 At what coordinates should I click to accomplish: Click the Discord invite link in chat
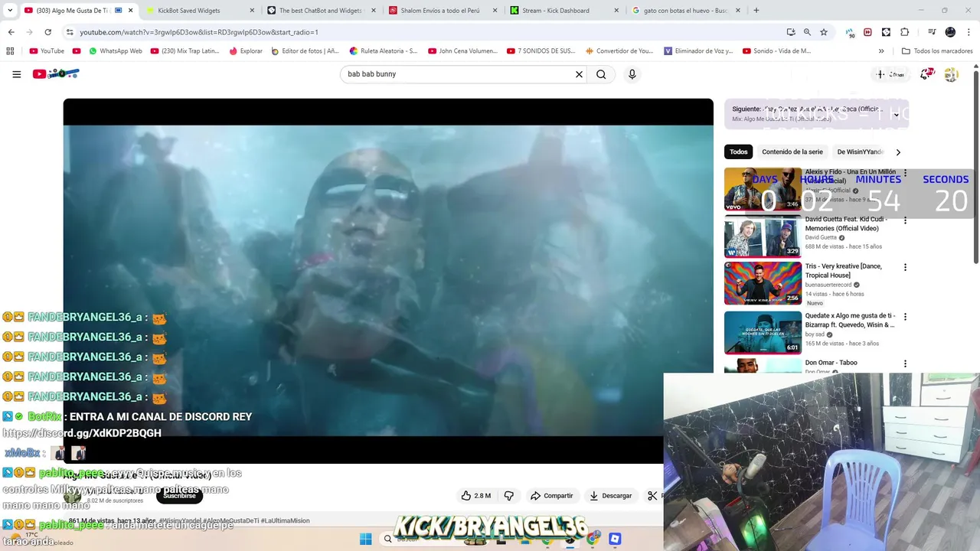82,433
